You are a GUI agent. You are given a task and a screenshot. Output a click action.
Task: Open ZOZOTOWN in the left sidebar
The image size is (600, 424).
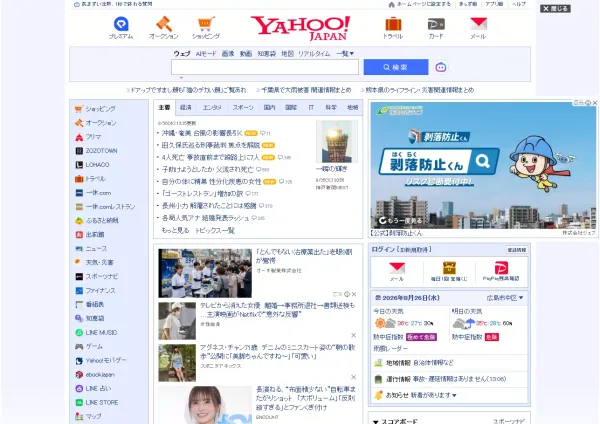pos(96,151)
